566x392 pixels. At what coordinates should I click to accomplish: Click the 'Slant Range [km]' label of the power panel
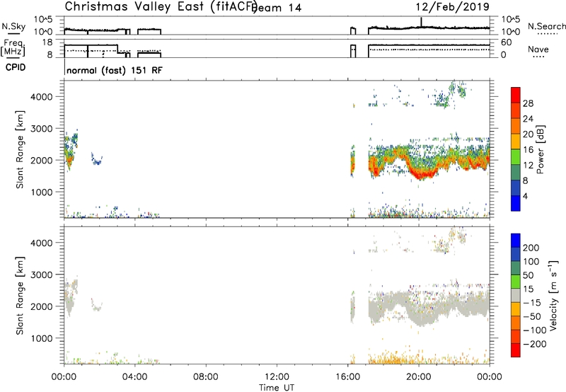pos(20,149)
